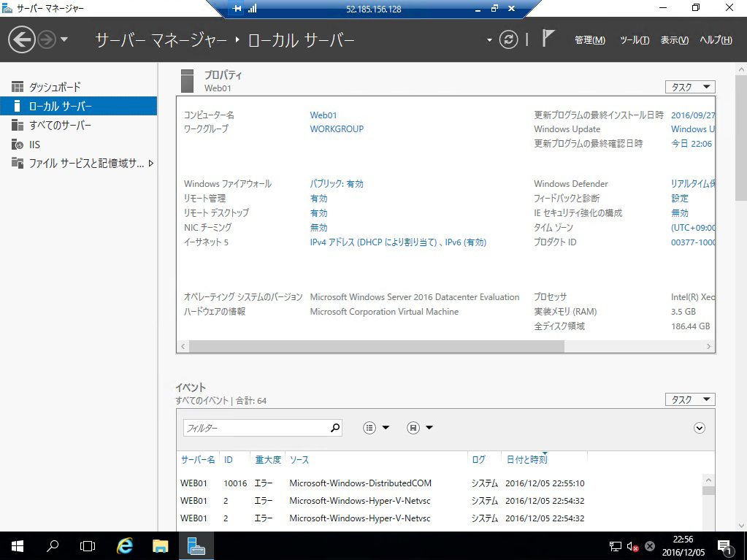This screenshot has height=560, width=747.
Task: Open the Windows Start button
Action: [17, 545]
